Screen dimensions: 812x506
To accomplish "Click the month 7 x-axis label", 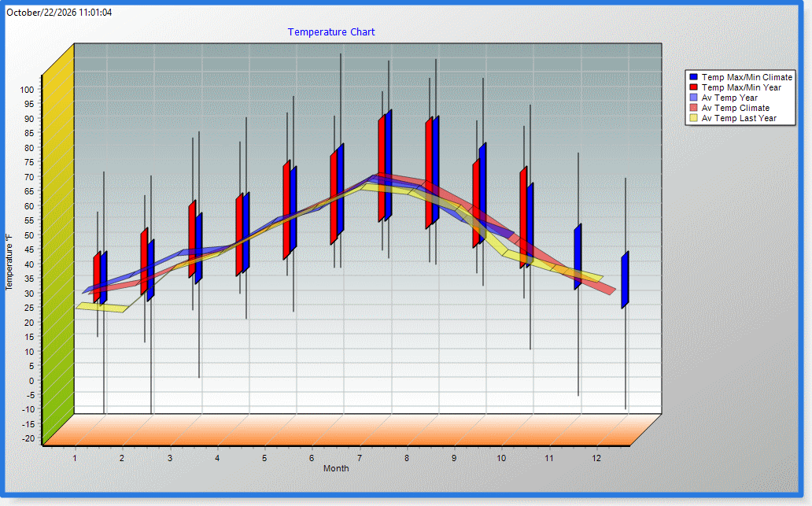I will click(360, 458).
